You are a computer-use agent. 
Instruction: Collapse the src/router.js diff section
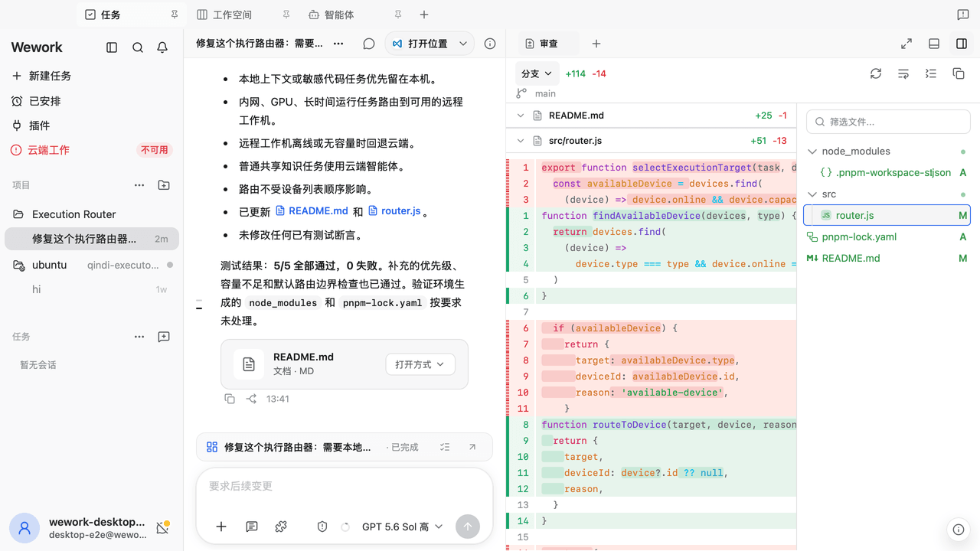click(521, 141)
